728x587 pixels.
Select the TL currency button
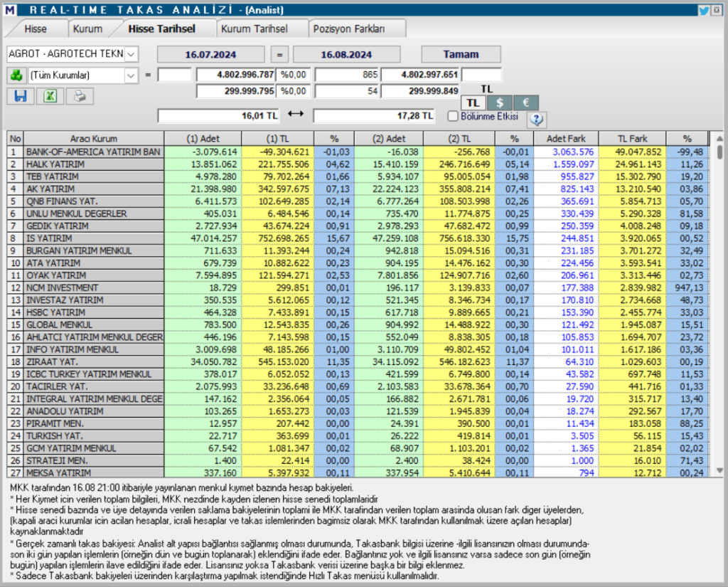(473, 102)
